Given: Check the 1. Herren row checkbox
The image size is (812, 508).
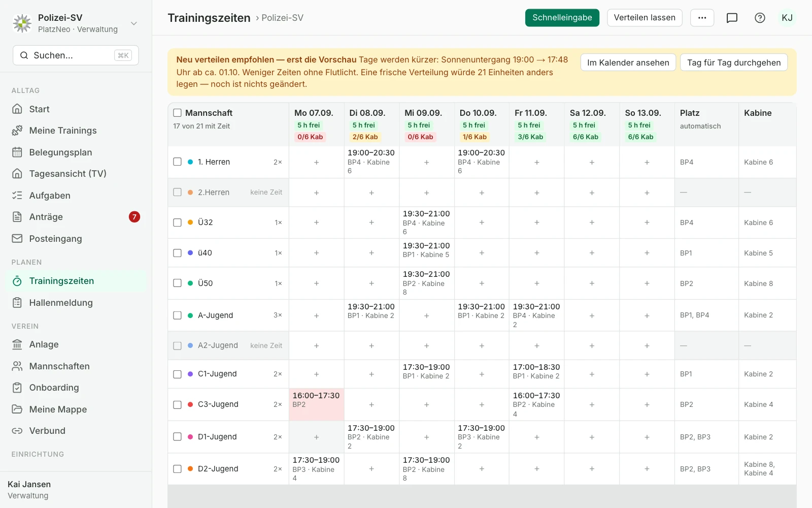Looking at the screenshot, I should point(177,162).
